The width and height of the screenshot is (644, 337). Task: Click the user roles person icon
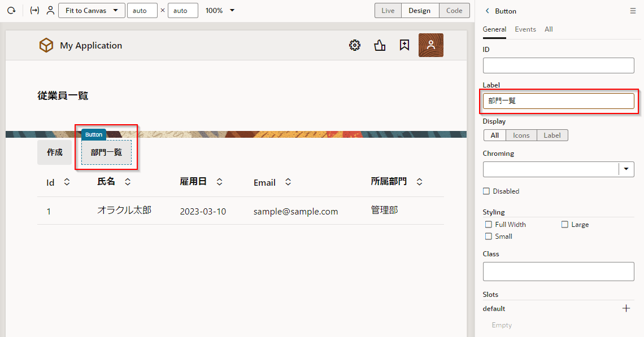(51, 11)
